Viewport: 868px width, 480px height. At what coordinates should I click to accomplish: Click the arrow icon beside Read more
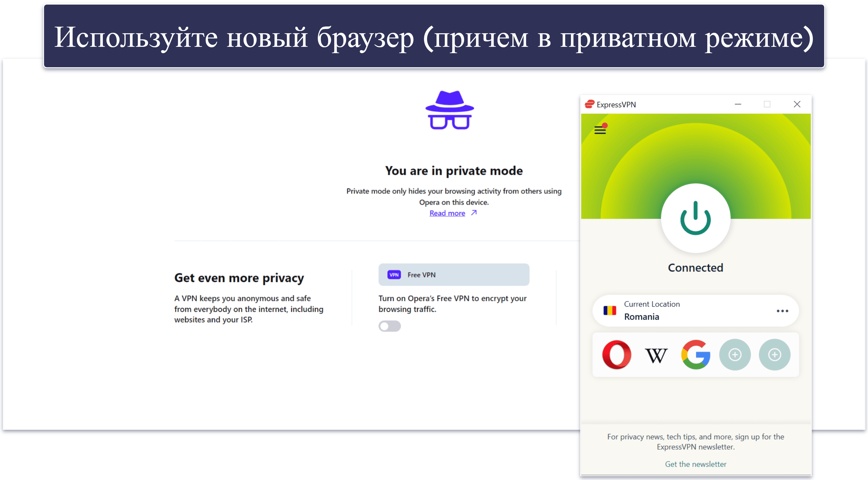(474, 213)
